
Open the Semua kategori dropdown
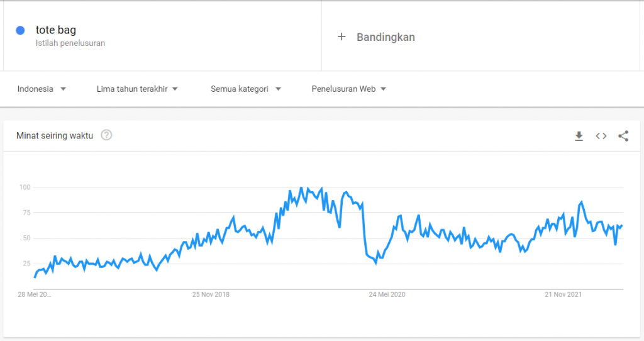pyautogui.click(x=245, y=89)
